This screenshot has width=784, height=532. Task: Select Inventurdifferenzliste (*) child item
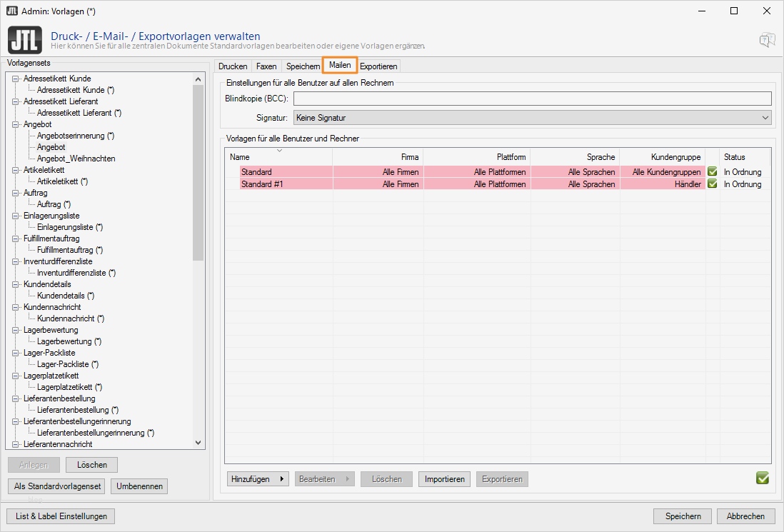76,273
